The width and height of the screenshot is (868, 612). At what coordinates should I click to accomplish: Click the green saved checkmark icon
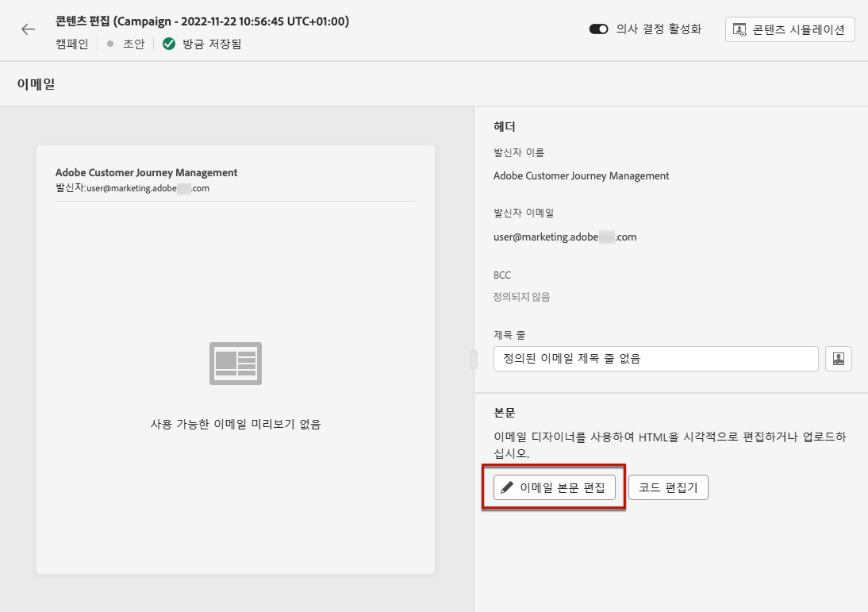pos(169,44)
